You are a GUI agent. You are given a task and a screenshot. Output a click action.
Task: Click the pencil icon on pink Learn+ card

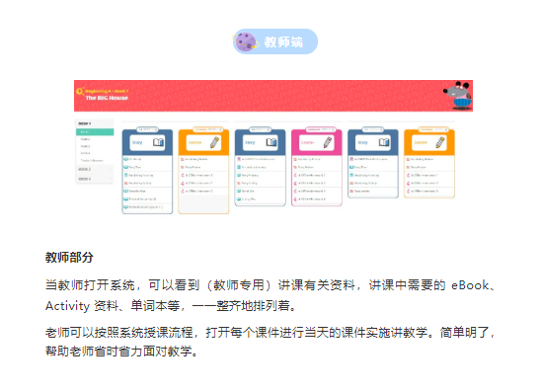[328, 142]
